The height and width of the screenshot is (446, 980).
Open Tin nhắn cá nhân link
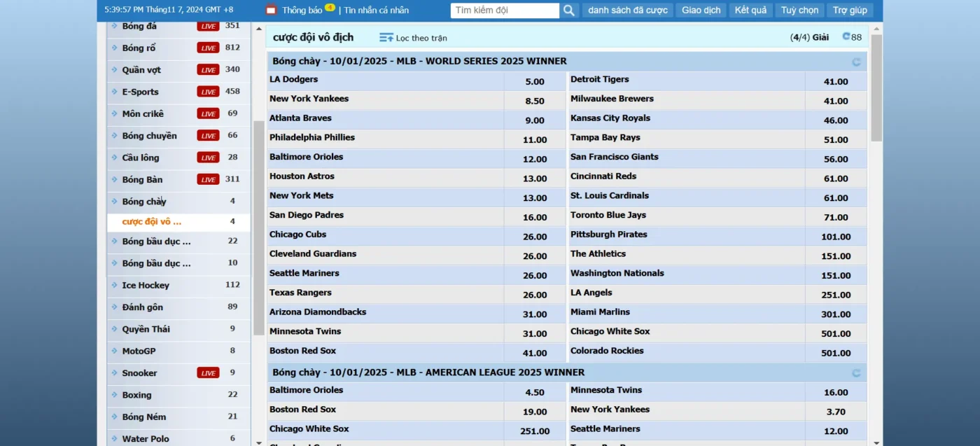pos(377,11)
